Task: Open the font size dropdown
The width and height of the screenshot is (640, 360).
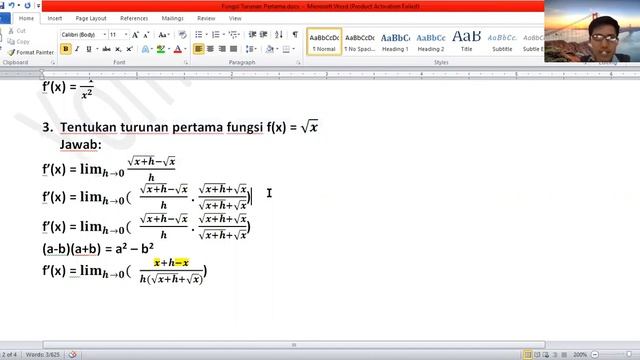Action: pos(126,35)
